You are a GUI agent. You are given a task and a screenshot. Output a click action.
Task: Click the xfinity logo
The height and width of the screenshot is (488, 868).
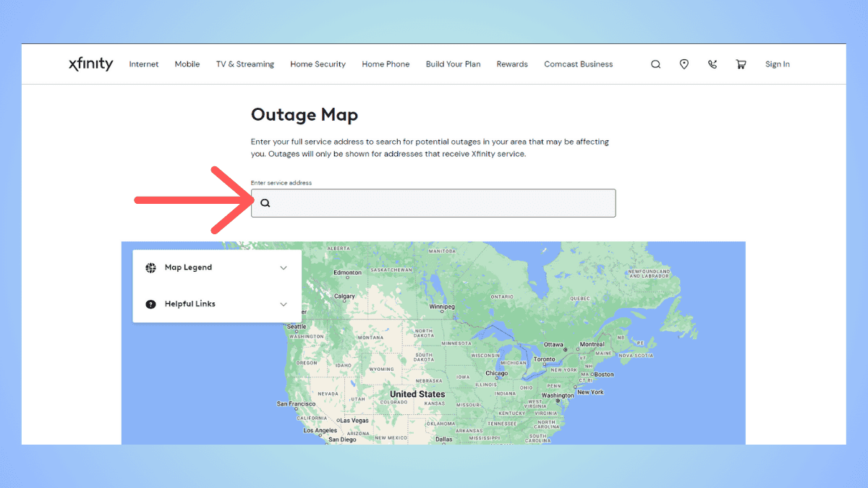pyautogui.click(x=90, y=64)
